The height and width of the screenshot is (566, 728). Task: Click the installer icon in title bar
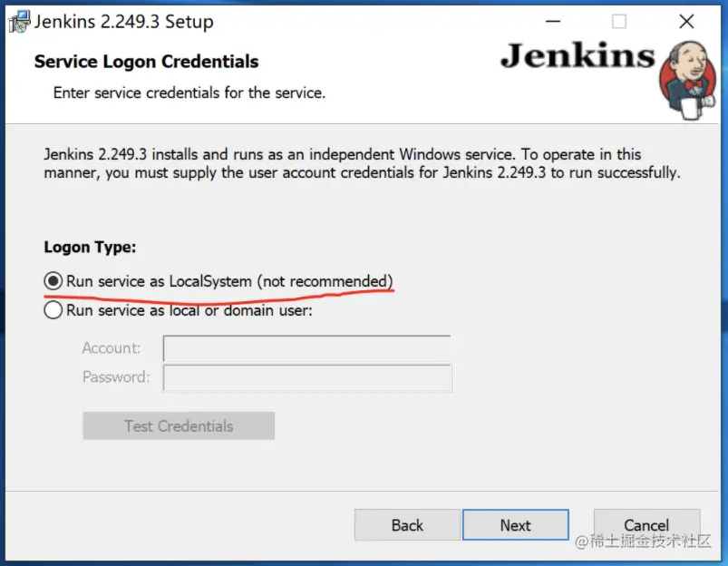pos(20,22)
